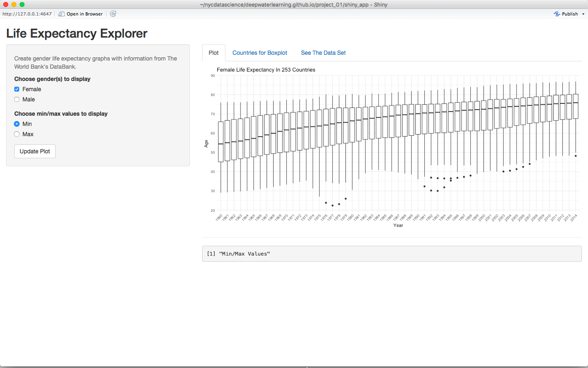
Task: Maximize the window using the green button
Action: 22,4
